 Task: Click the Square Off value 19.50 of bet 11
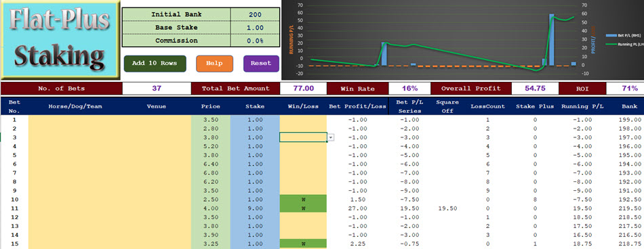[x=447, y=208]
